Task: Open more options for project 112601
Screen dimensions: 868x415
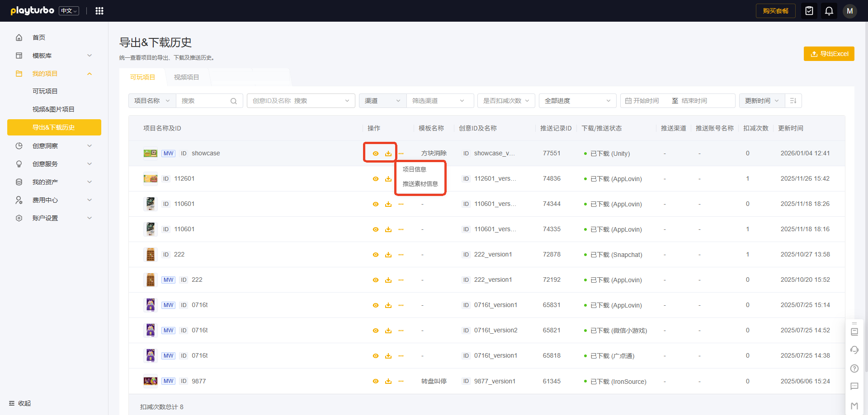Action: [401, 179]
